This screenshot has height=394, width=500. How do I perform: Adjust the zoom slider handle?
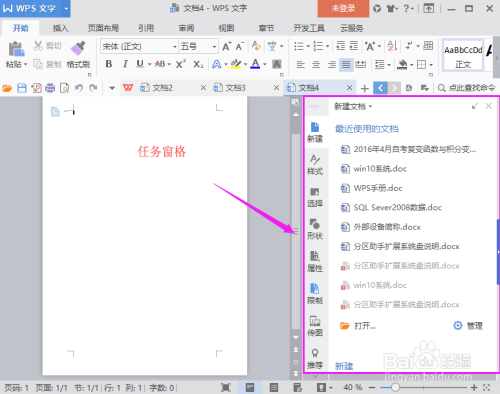click(x=395, y=387)
